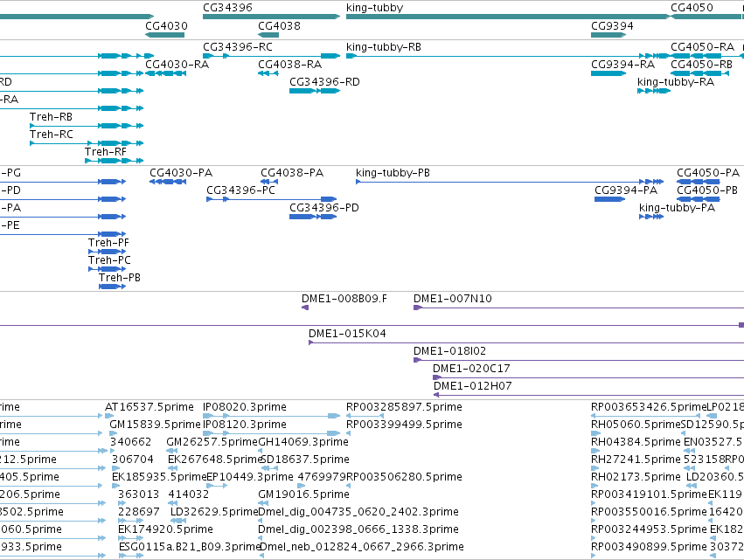The height and width of the screenshot is (560, 744).
Task: Click transcript CG4030-RA label
Action: tap(177, 65)
